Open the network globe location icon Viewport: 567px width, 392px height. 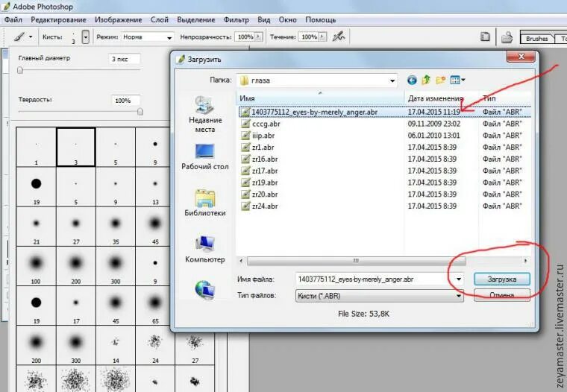pyautogui.click(x=205, y=290)
